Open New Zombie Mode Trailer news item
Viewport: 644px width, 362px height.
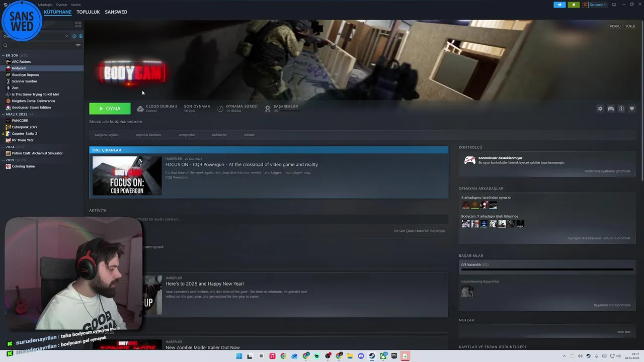[202, 347]
